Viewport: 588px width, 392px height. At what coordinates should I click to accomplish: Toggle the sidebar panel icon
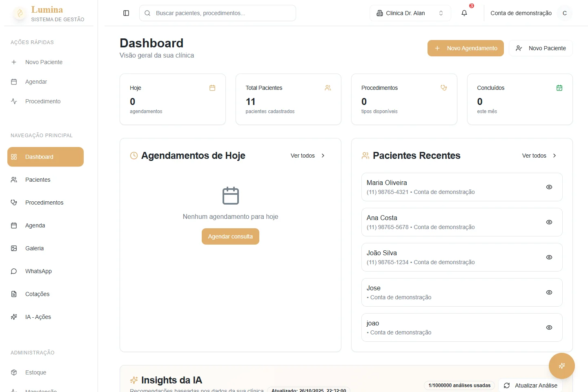pyautogui.click(x=126, y=13)
